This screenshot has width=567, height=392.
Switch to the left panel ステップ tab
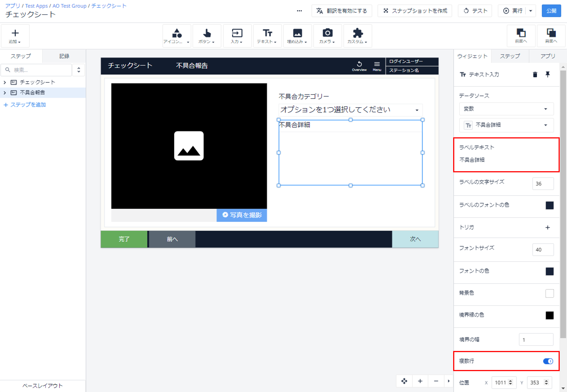21,56
